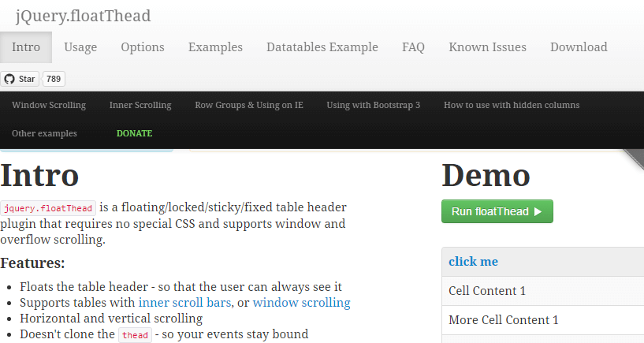Switch to the Examples tab

(x=215, y=47)
